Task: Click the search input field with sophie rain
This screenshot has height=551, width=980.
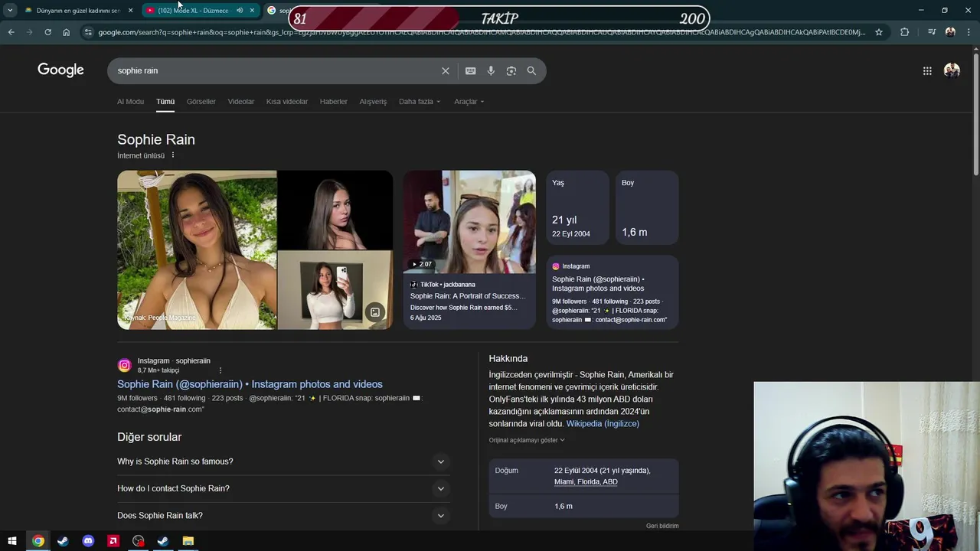Action: (x=276, y=70)
